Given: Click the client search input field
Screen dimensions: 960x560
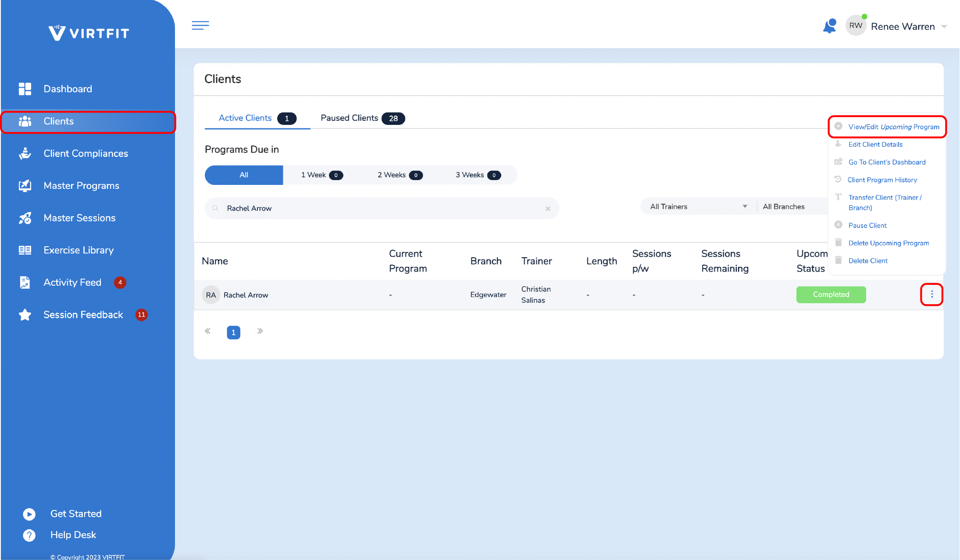Looking at the screenshot, I should tap(382, 209).
